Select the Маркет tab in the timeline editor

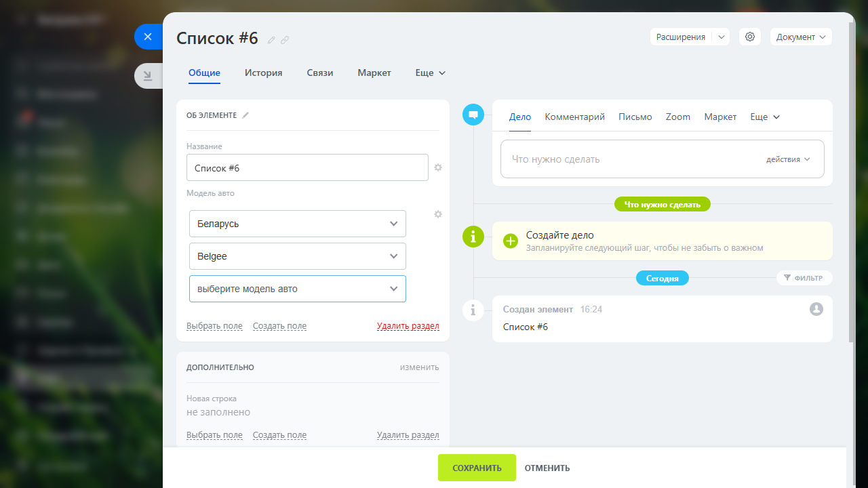click(x=720, y=117)
